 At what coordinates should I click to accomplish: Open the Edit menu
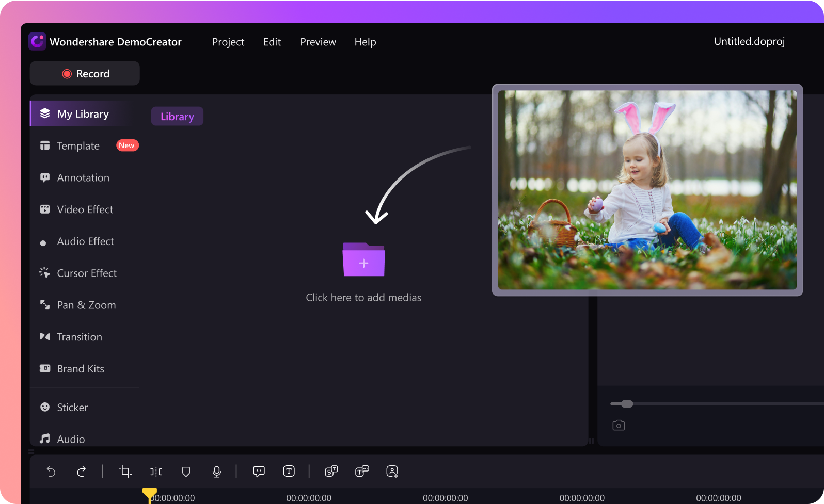pyautogui.click(x=272, y=42)
